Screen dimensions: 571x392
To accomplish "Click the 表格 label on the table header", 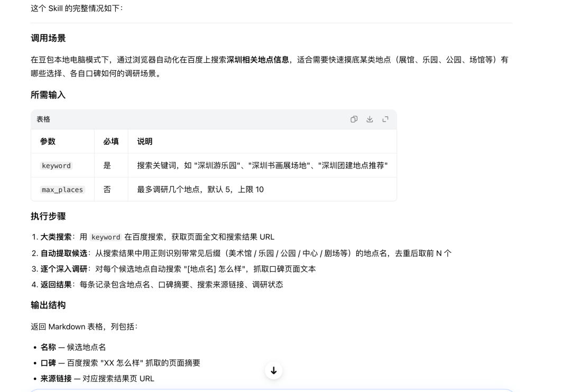I will tap(43, 119).
